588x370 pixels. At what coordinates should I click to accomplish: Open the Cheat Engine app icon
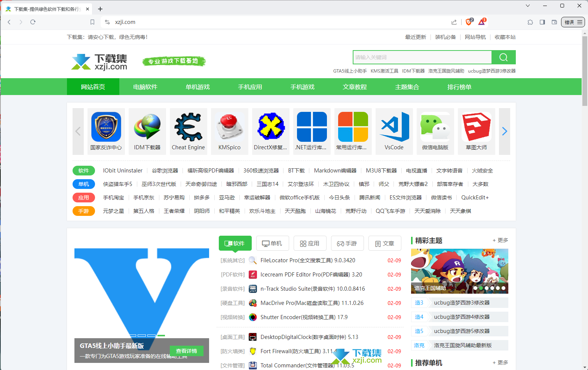(188, 127)
